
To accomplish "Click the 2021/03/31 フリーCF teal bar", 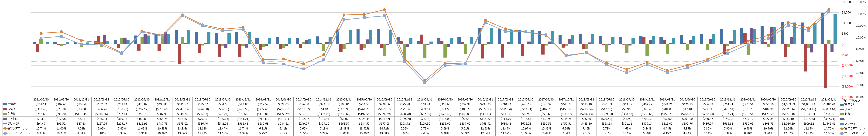I will coord(835,29).
